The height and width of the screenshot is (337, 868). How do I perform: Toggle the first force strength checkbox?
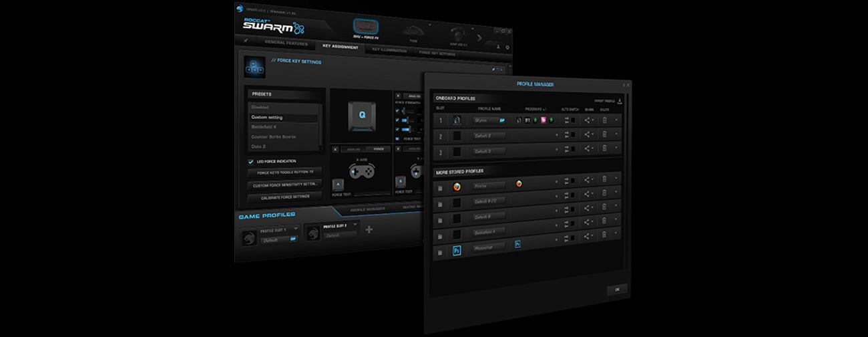(x=397, y=110)
